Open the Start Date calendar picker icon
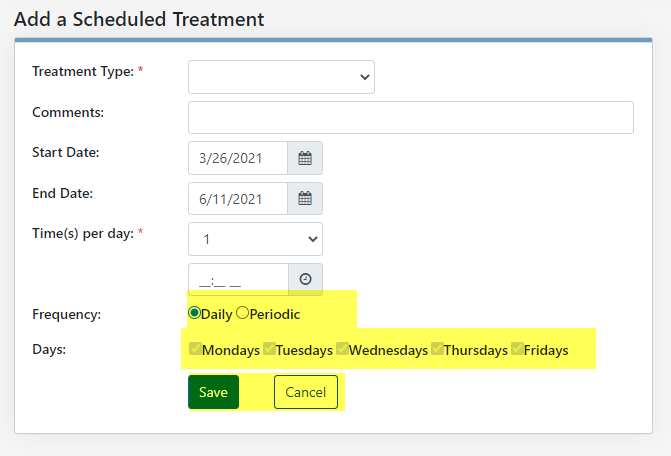 [305, 158]
